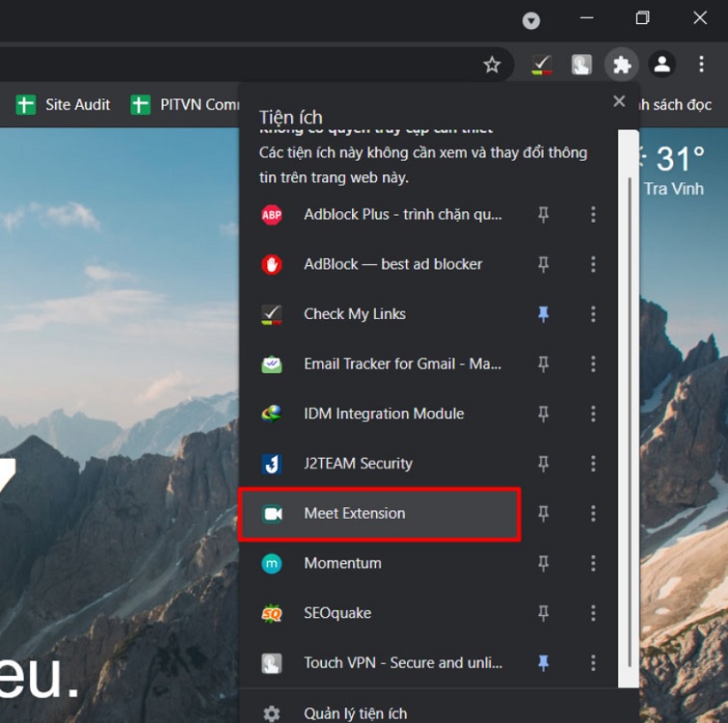The width and height of the screenshot is (728, 723).
Task: Select the J2TEAM Security entry
Action: click(x=358, y=464)
